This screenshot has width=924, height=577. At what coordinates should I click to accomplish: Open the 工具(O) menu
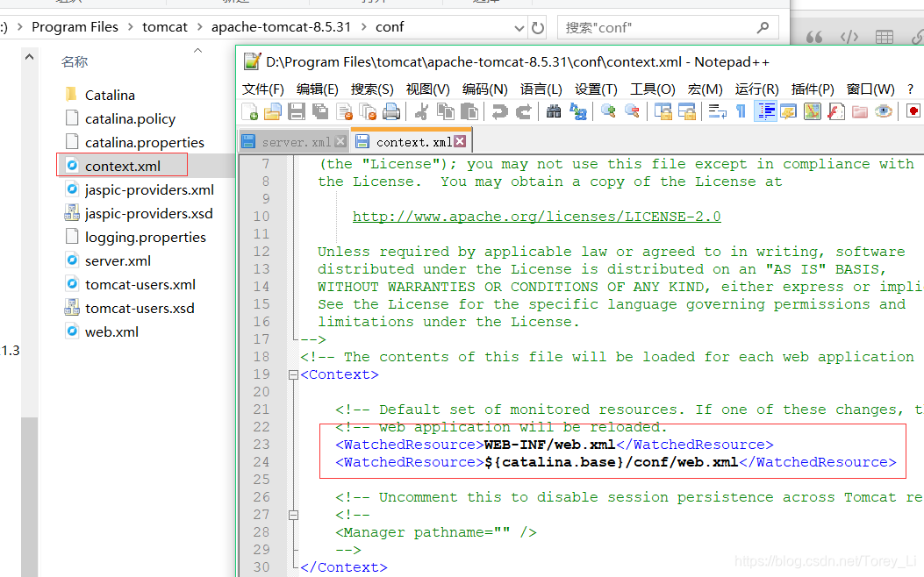652,89
